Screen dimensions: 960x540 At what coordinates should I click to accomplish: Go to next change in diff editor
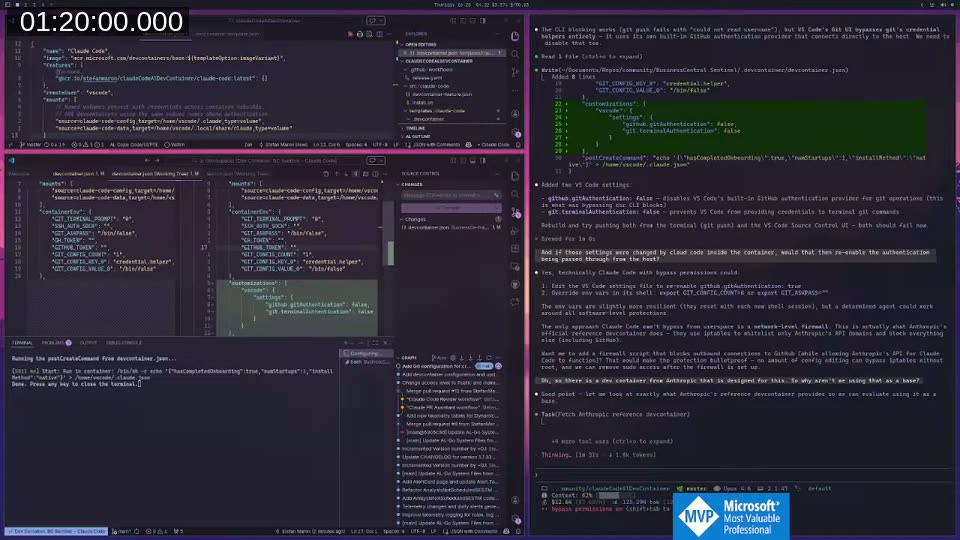coord(346,174)
